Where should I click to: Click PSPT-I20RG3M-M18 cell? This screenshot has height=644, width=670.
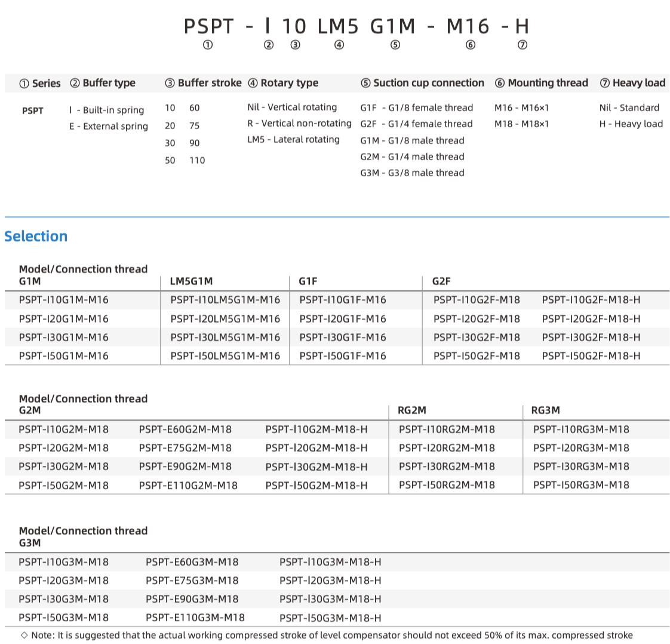[581, 448]
